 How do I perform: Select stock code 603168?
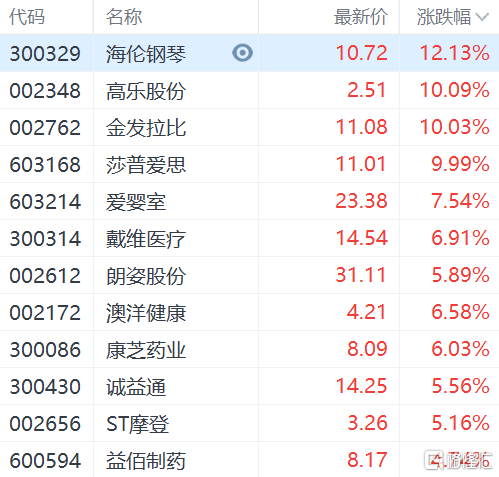[x=45, y=165]
